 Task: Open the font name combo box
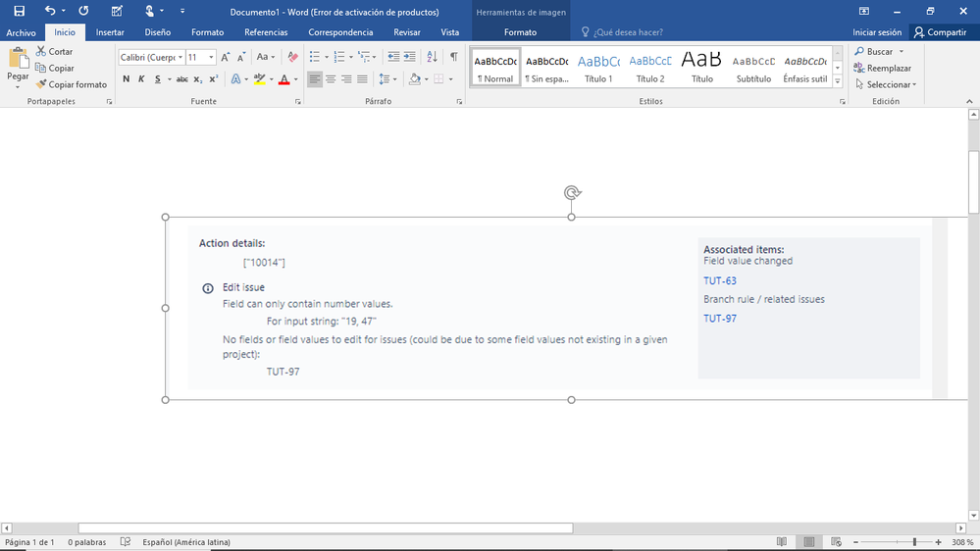click(x=151, y=57)
